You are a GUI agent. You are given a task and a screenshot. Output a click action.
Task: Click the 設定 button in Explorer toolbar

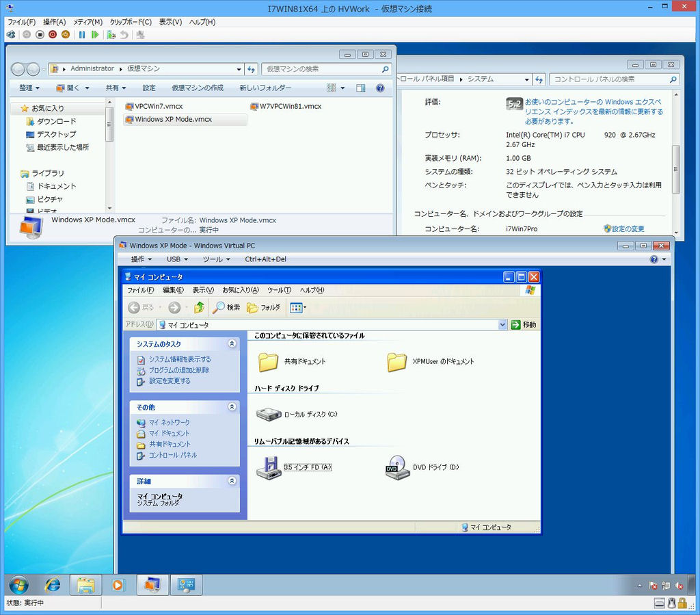[x=149, y=88]
